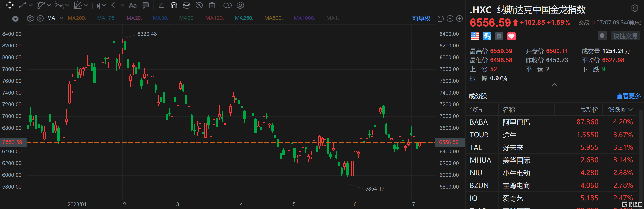Image resolution: width=644 pixels, height=209 pixels.
Task: Select the arrow annotation tool
Action: [x=114, y=5]
